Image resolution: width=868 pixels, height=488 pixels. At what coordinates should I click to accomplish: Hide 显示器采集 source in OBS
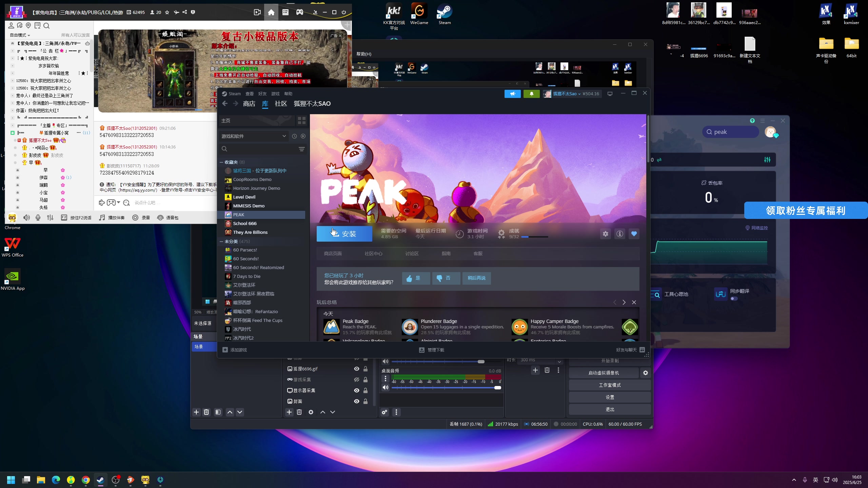357,390
